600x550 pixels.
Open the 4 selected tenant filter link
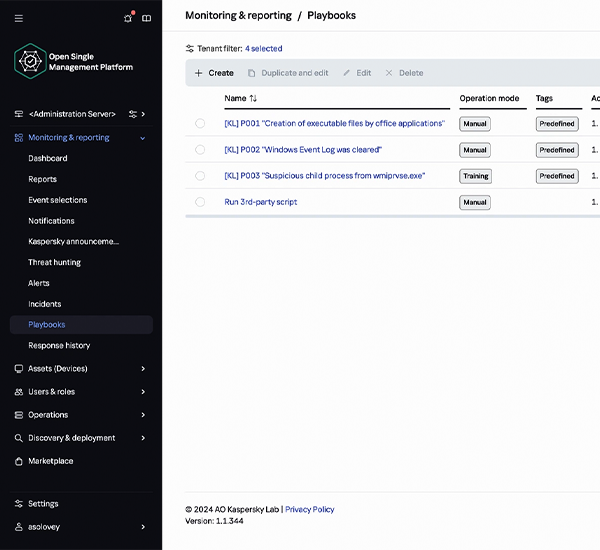[x=264, y=49]
